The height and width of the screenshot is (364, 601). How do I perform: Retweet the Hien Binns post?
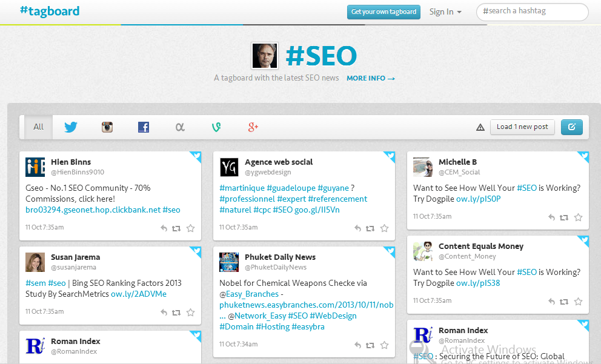coord(176,228)
